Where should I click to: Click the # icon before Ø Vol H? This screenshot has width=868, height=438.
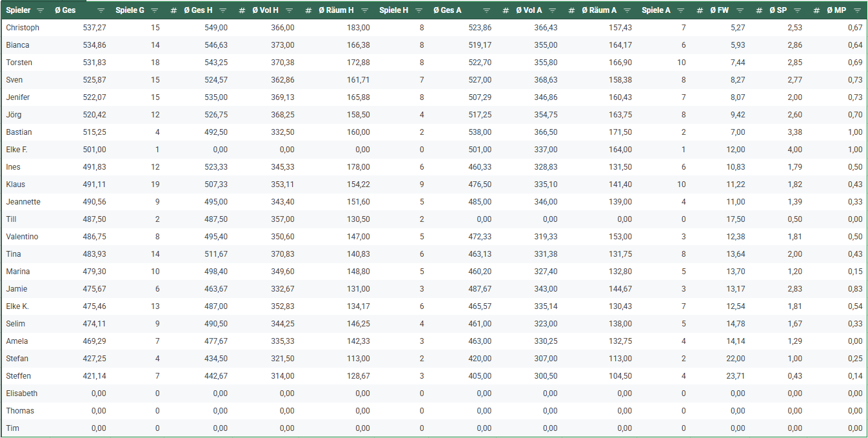[x=241, y=11]
